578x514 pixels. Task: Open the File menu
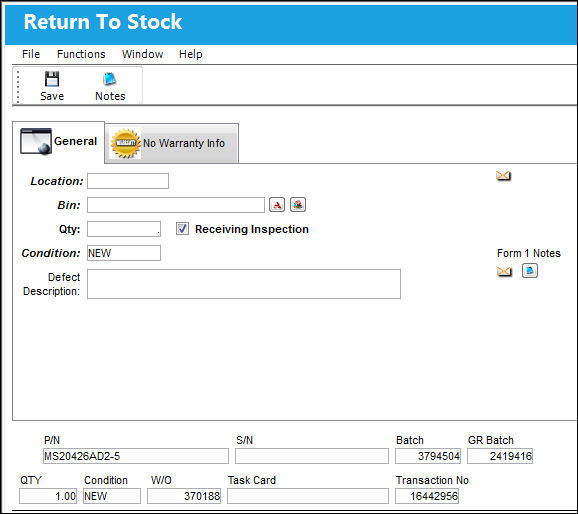click(31, 54)
